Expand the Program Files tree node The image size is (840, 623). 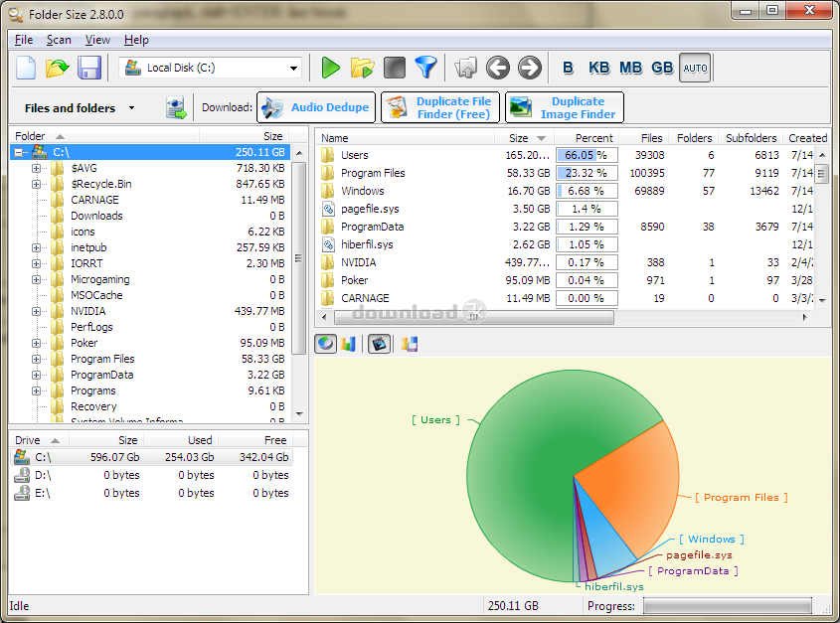pyautogui.click(x=36, y=359)
